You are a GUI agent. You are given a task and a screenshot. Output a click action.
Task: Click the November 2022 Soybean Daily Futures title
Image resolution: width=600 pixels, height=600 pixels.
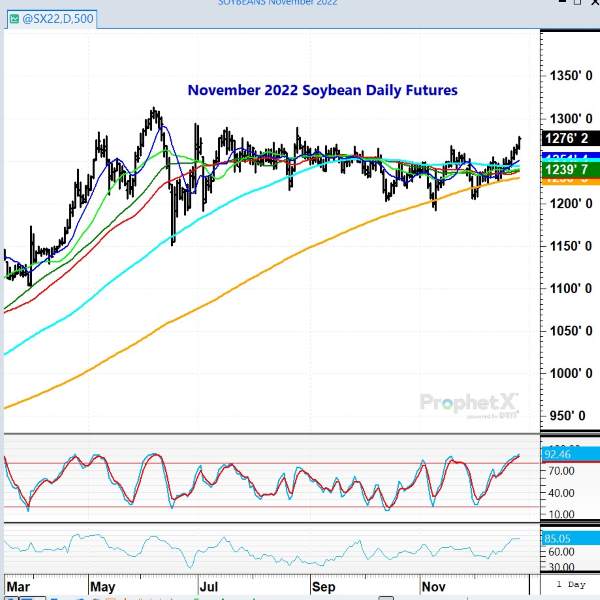[323, 90]
